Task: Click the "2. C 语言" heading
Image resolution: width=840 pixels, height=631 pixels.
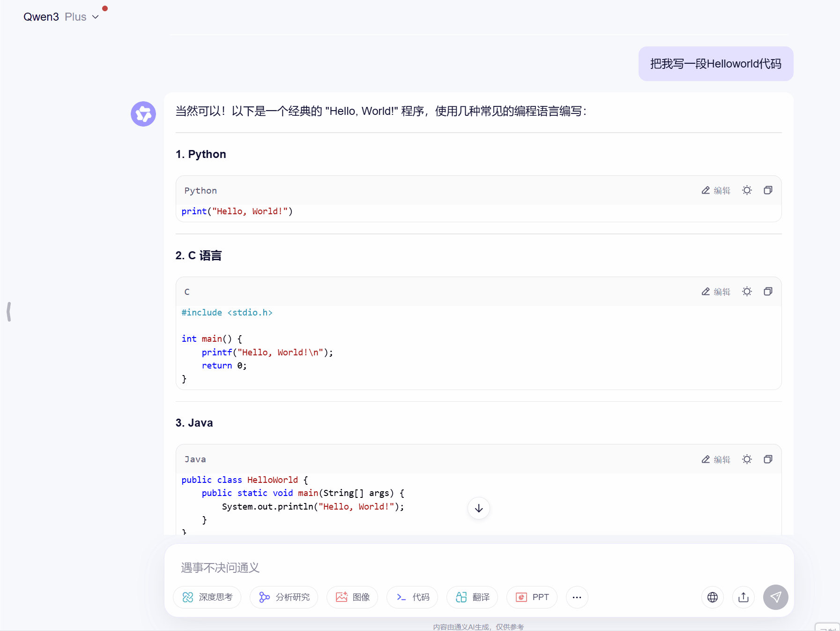Action: (x=199, y=255)
